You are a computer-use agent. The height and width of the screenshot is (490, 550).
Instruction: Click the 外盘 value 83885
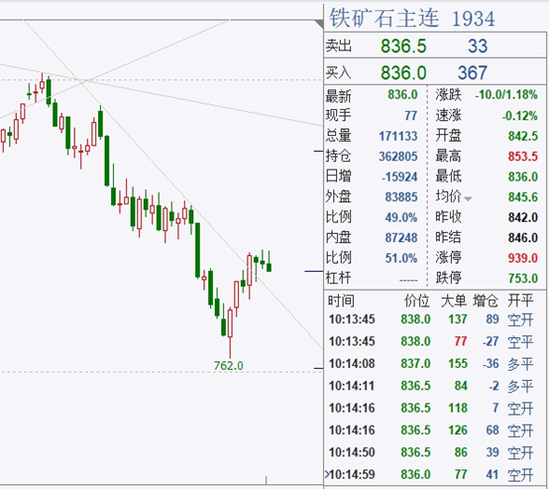point(401,197)
